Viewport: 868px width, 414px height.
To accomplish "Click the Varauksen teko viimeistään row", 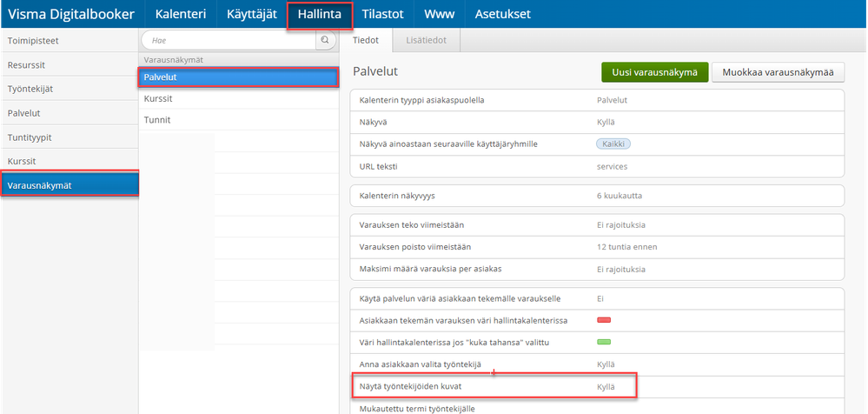I will (597, 225).
